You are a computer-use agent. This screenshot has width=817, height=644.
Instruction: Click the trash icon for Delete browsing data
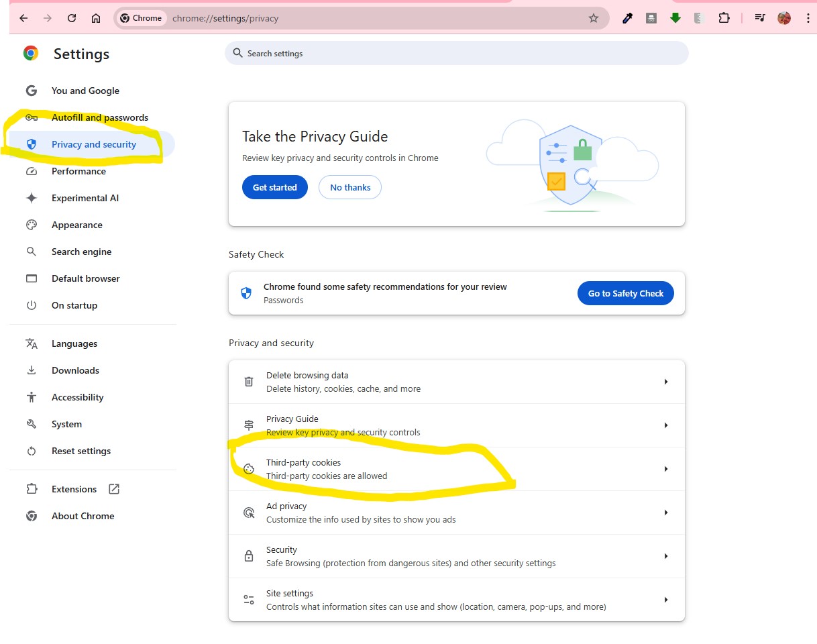click(249, 382)
